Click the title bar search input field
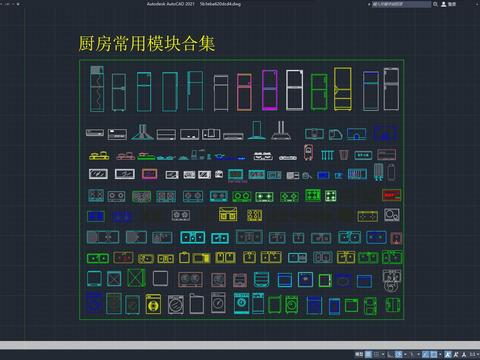 tap(401, 4)
